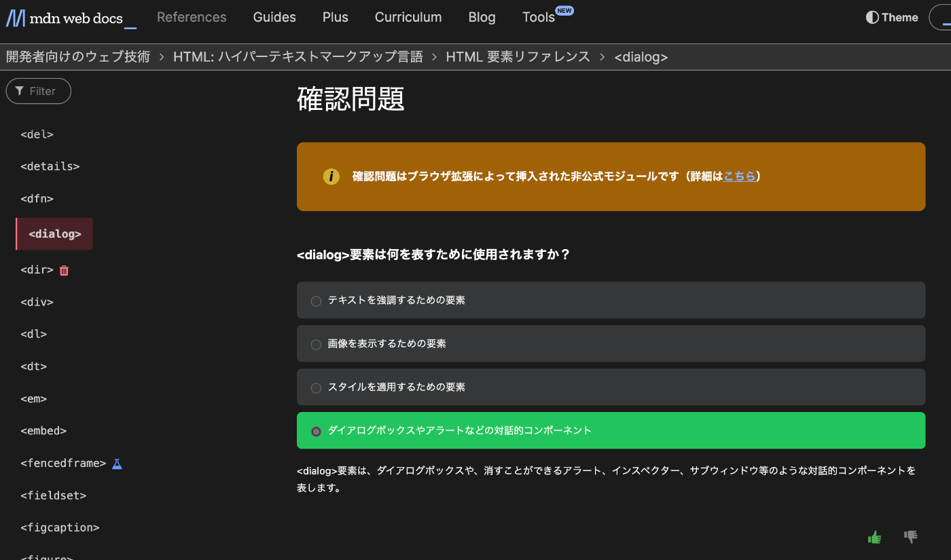Open the <dir> sidebar entry
This screenshot has width=951, height=560.
tap(37, 270)
